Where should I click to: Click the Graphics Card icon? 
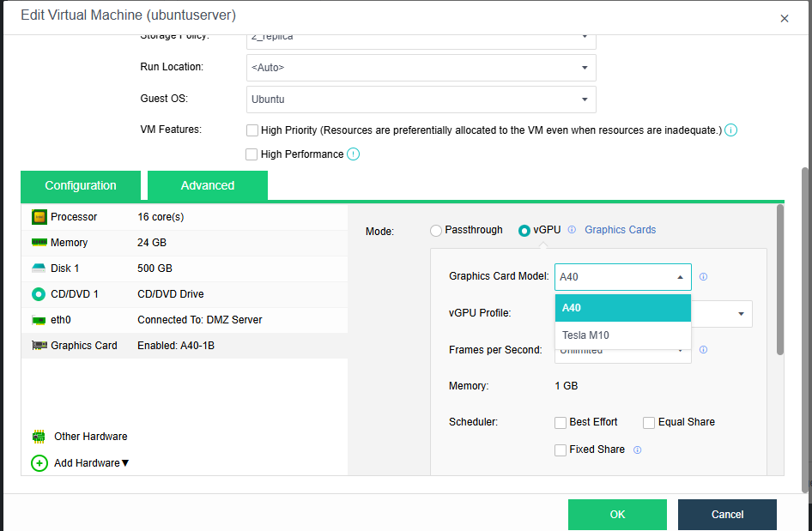coord(39,346)
